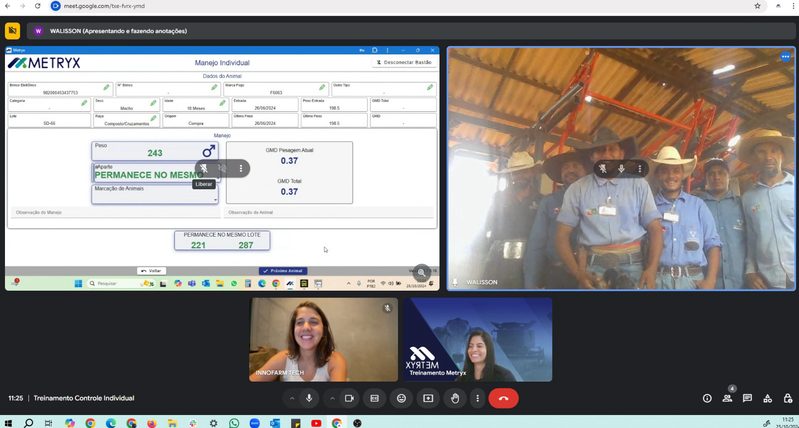The height and width of the screenshot is (428, 799).
Task: Open three-dot menu on presentation tile overlay
Action: tap(241, 168)
